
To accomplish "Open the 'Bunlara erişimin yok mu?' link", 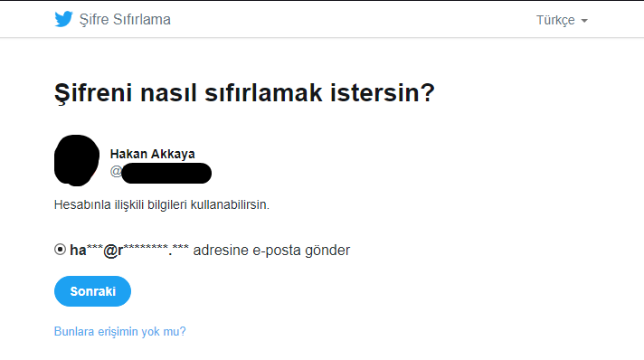I will tap(120, 331).
